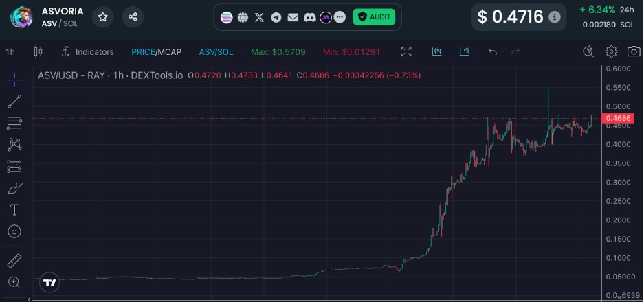Click the green AUDIT button
644x302 pixels.
374,17
